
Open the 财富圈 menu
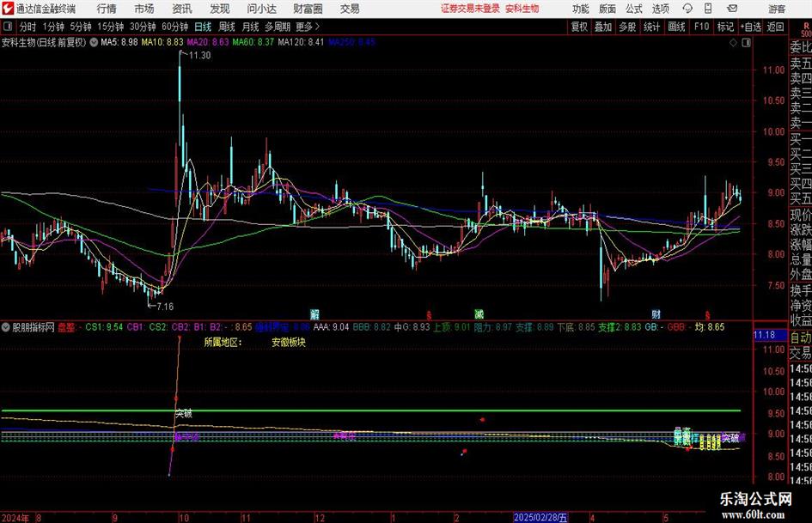click(308, 9)
